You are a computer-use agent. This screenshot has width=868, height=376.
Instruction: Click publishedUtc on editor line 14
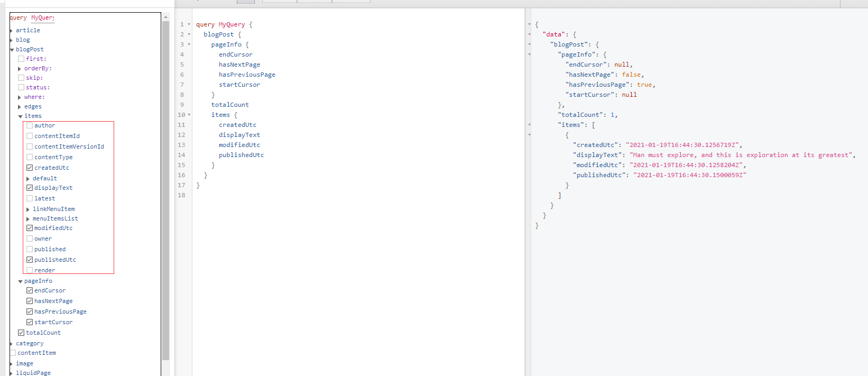point(241,155)
